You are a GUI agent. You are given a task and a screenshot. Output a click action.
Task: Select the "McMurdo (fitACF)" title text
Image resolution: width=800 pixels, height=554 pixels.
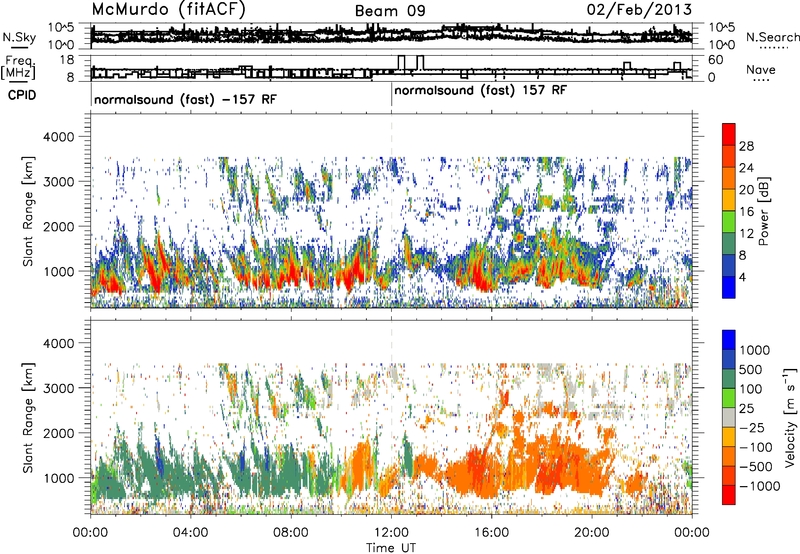point(168,9)
